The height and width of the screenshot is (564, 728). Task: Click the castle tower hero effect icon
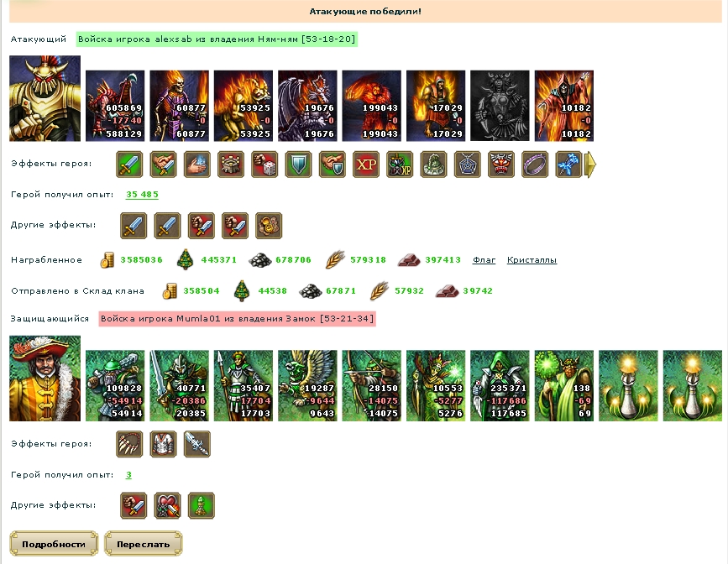(x=231, y=164)
